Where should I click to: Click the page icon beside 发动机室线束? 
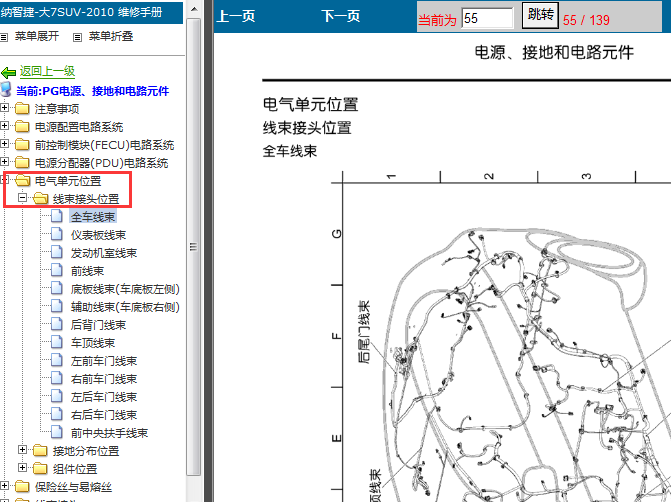(57, 252)
